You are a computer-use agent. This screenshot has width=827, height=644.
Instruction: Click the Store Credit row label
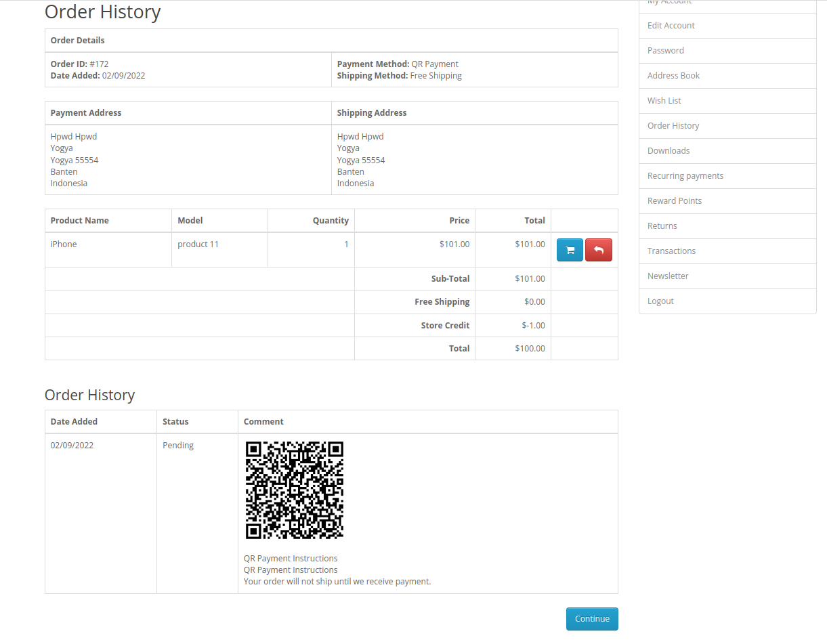pos(445,326)
